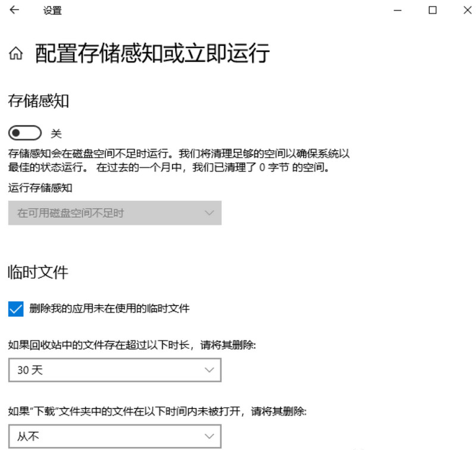Viewport: 476px width, 450px height.
Task: Maximize the Settings window
Action: 433,10
